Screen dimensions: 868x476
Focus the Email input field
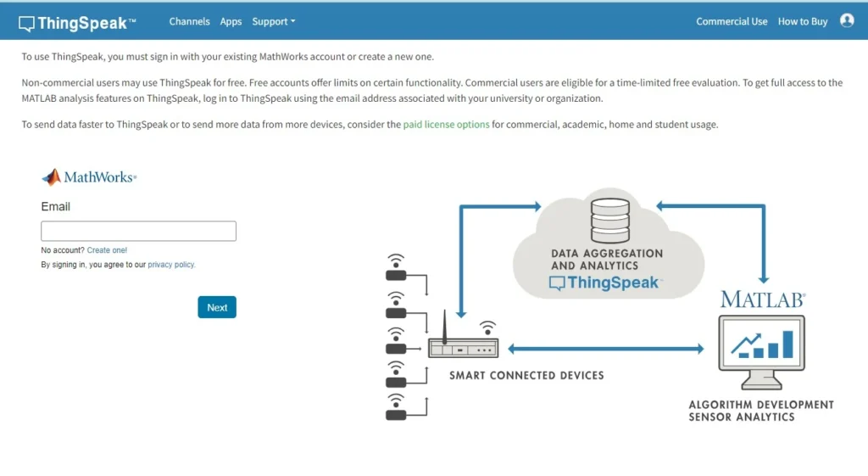point(138,231)
